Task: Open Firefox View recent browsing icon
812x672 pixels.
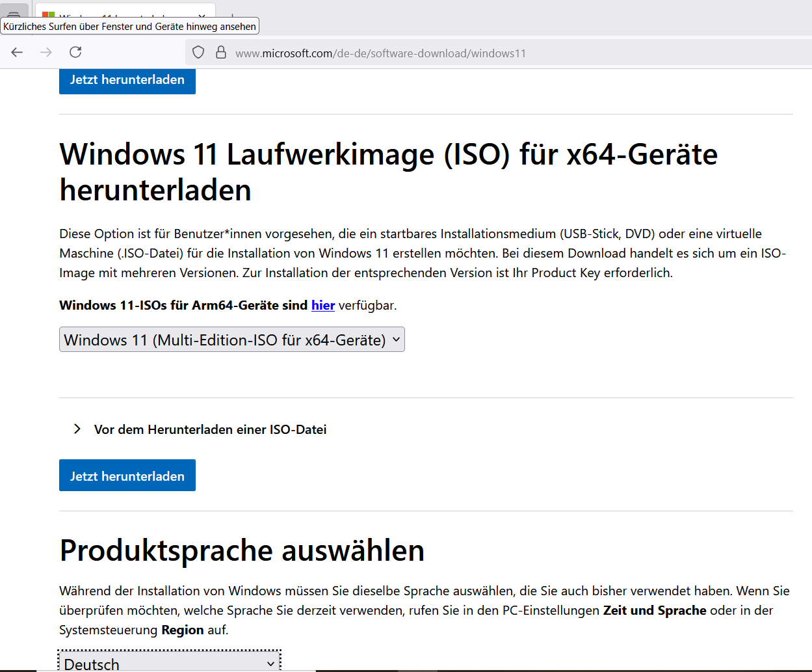Action: point(14,13)
